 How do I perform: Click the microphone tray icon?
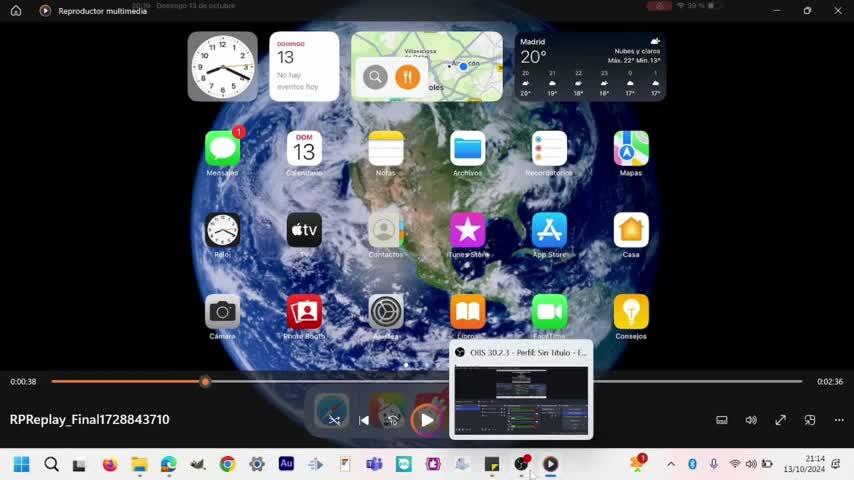(x=713, y=464)
